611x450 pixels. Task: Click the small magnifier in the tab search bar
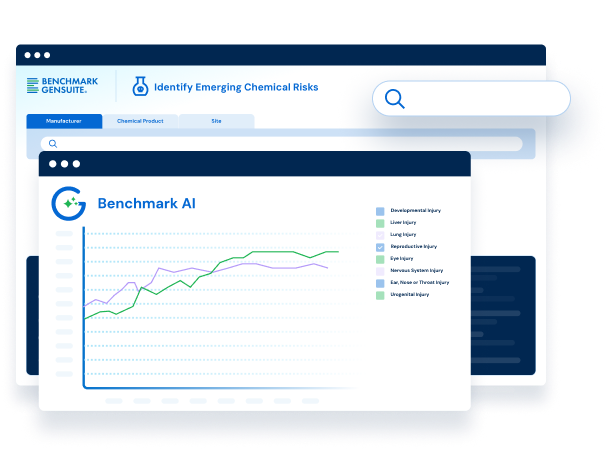(53, 144)
